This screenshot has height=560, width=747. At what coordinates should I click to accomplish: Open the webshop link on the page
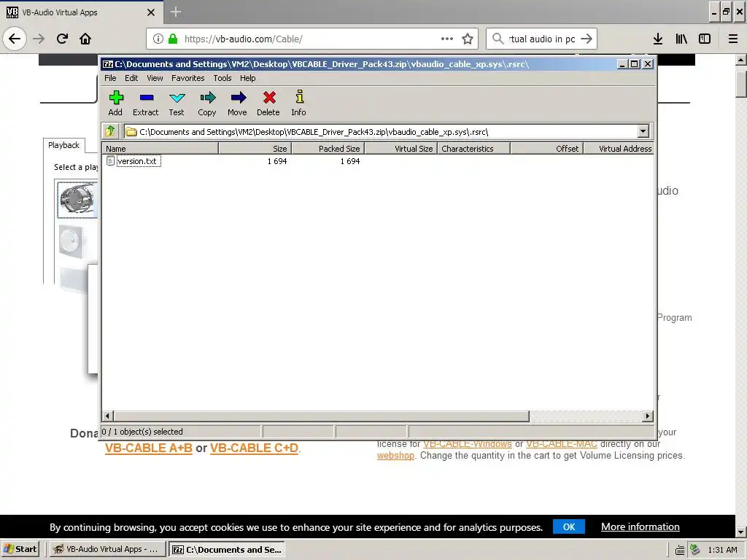(x=395, y=456)
